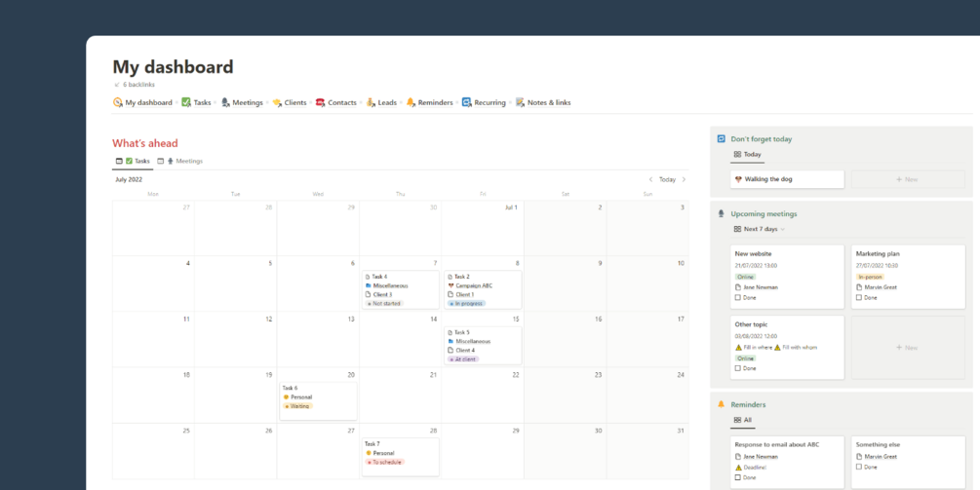Screen dimensions: 980x490
Task: Click the orange Personal dot in Task 6
Action: click(286, 397)
